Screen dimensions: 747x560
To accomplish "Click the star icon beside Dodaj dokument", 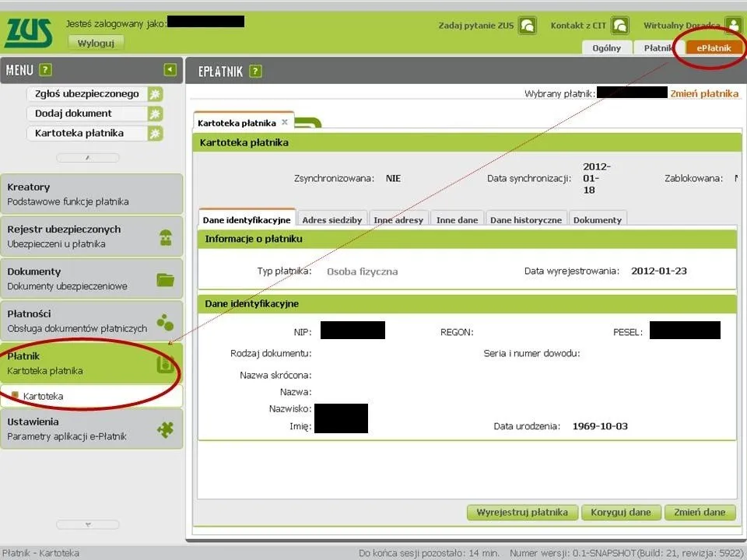I will [156, 114].
